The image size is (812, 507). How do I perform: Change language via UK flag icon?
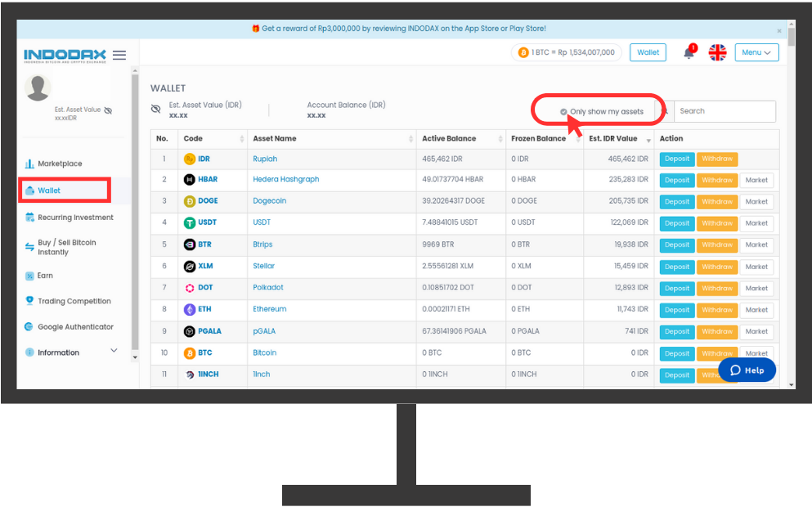[x=717, y=52]
